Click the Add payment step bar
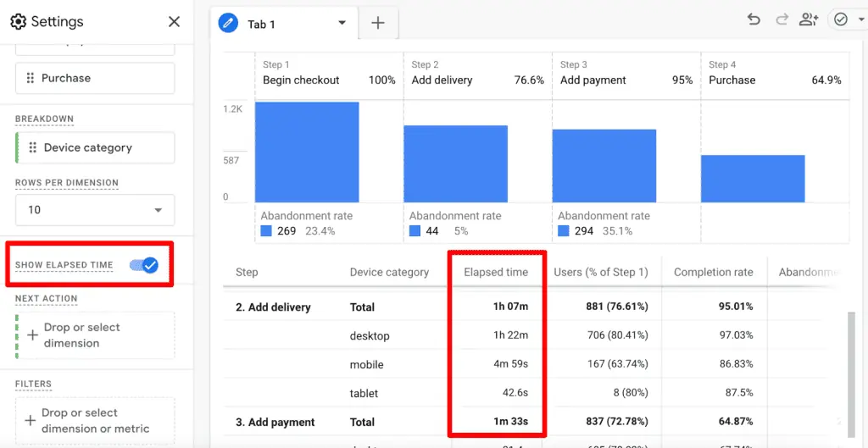868x448 pixels. (x=604, y=166)
